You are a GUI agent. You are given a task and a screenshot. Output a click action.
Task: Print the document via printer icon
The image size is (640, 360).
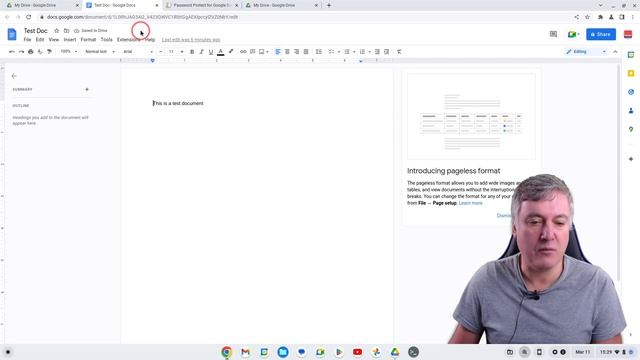pos(31,52)
